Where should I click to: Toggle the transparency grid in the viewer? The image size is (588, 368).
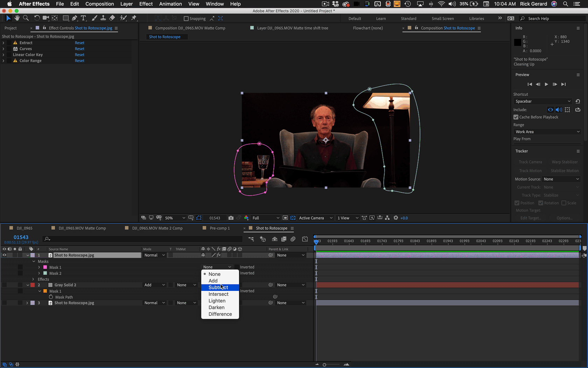293,218
